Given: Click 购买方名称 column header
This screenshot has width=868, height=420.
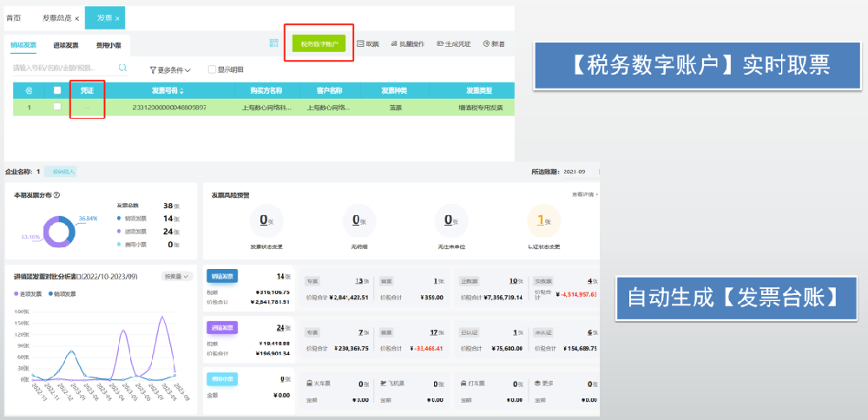Looking at the screenshot, I should 267,91.
